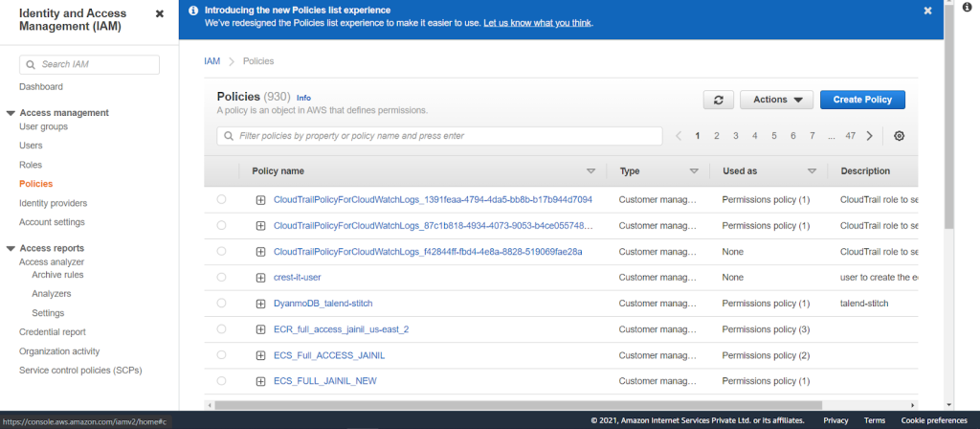Open Account settings in the sidebar
This screenshot has height=429, width=980.
pos(52,222)
